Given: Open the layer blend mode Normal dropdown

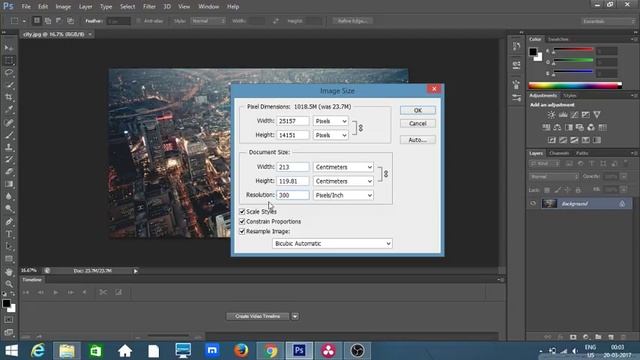Looking at the screenshot, I should click(554, 176).
